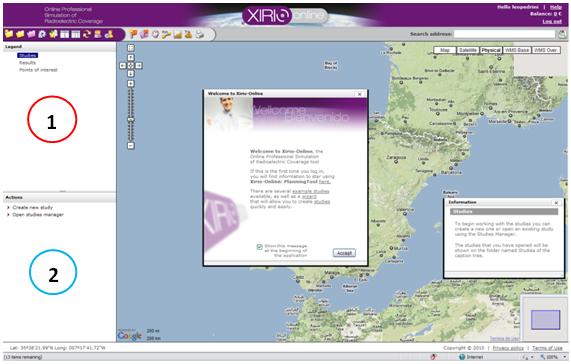This screenshot has height=364, width=571.
Task: Pan the map right with arrow control
Action: point(139,66)
